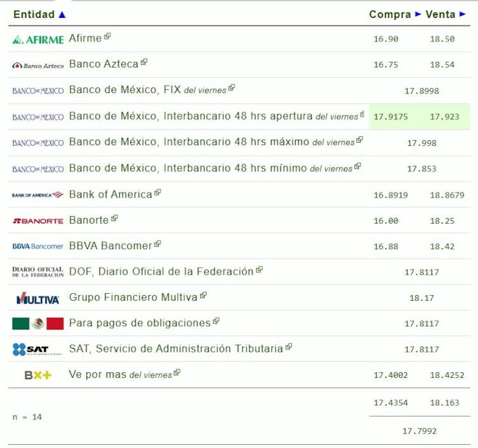Open external link icon after DOF row name
This screenshot has width=478, height=448.
point(259,270)
